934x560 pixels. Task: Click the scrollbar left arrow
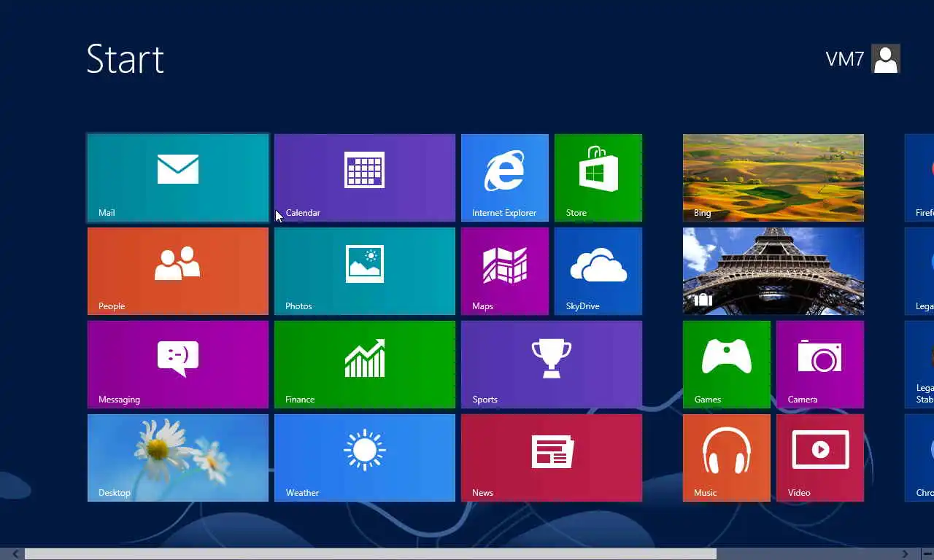pos(15,554)
